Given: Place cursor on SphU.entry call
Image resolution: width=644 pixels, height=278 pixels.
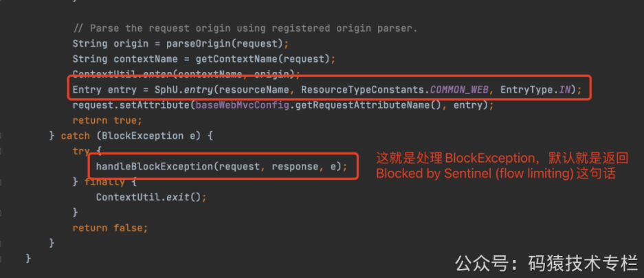Looking at the screenshot, I should (184, 90).
